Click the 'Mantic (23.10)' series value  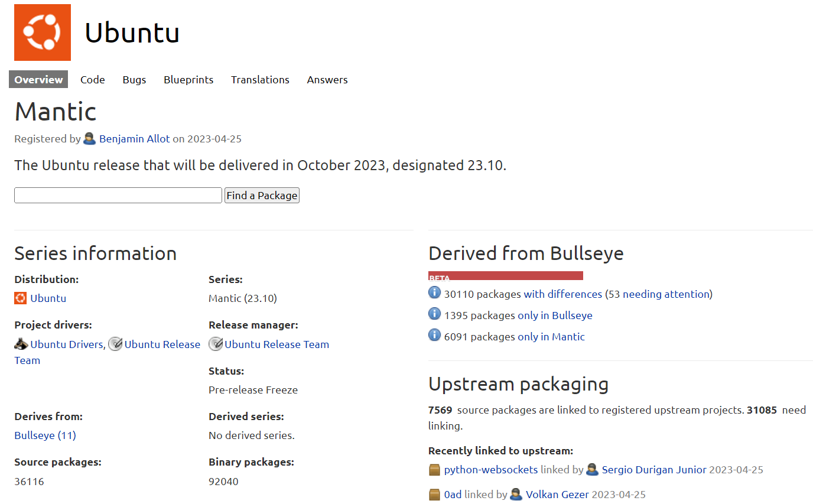coord(243,298)
